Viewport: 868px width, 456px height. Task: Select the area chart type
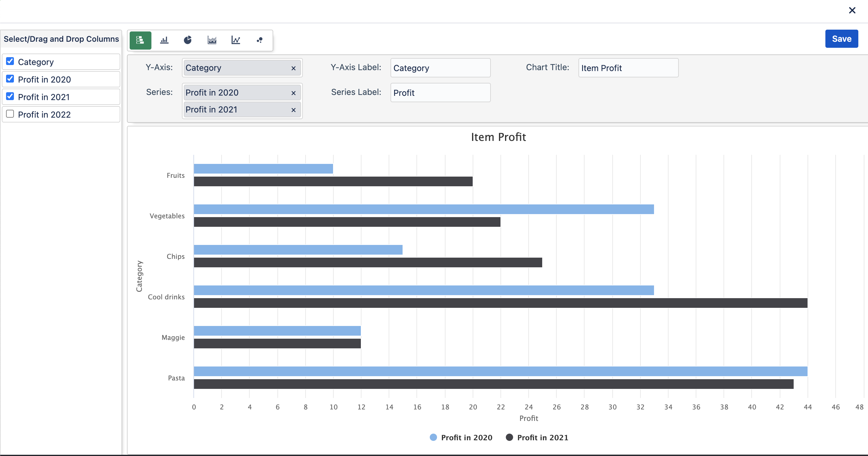coord(212,41)
